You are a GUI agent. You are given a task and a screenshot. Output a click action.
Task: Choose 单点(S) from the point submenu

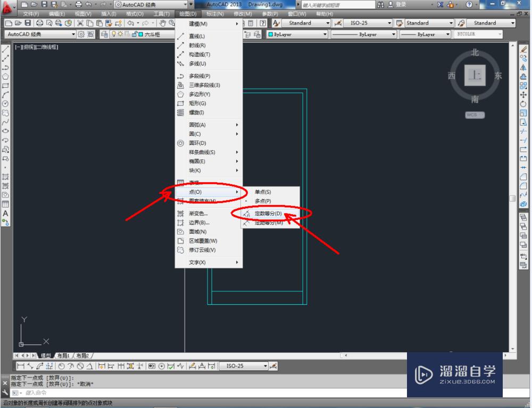pyautogui.click(x=270, y=192)
